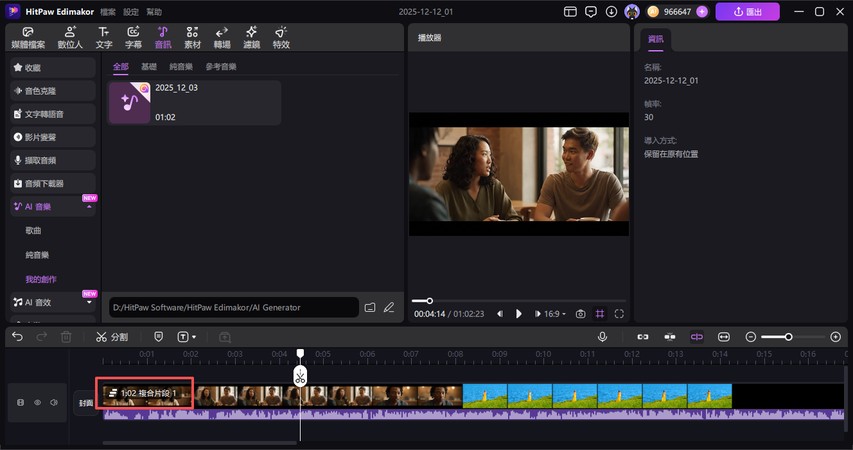The width and height of the screenshot is (853, 450).
Task: Click the microphone voiceover icon
Action: (x=602, y=337)
